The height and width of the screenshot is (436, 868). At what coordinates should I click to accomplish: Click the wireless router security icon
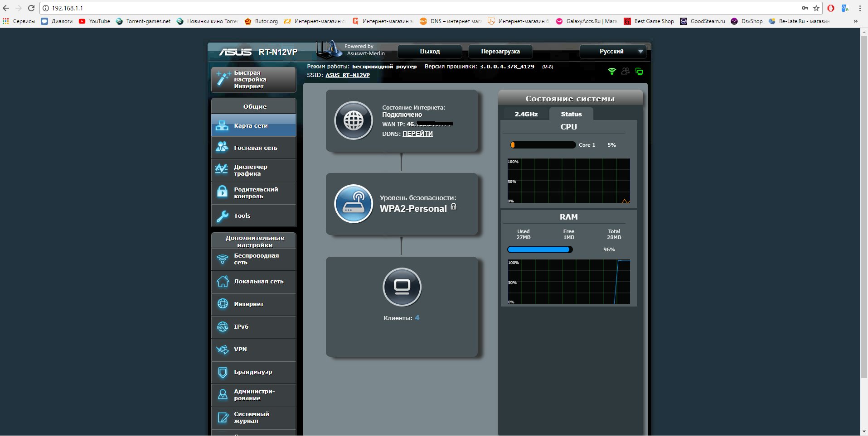click(x=354, y=204)
